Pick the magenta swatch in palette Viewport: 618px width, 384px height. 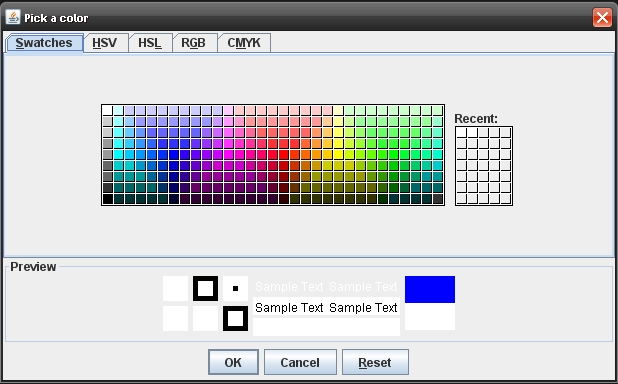[229, 155]
